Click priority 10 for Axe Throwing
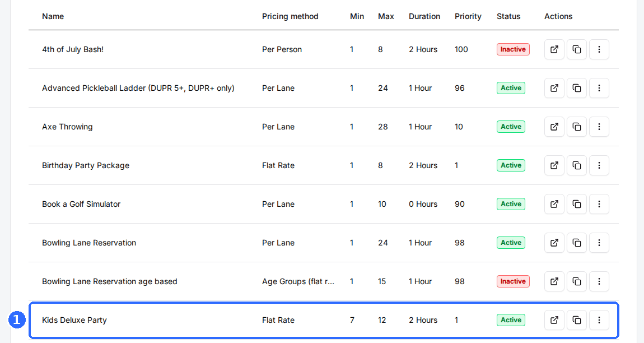 tap(459, 127)
